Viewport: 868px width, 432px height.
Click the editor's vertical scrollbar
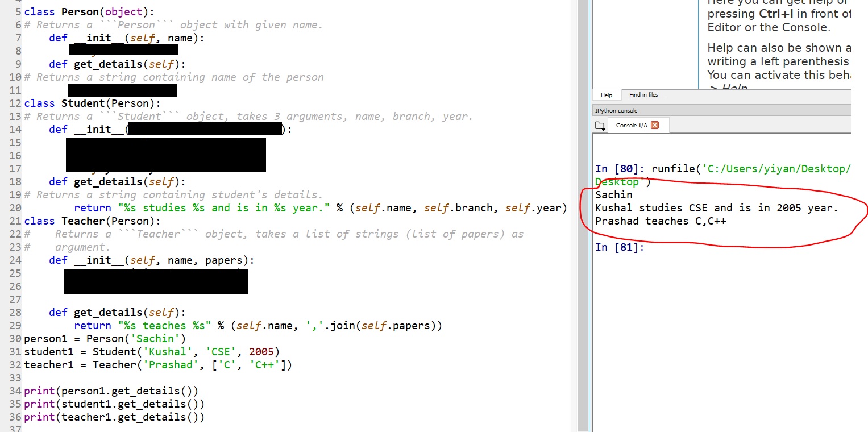point(583,227)
